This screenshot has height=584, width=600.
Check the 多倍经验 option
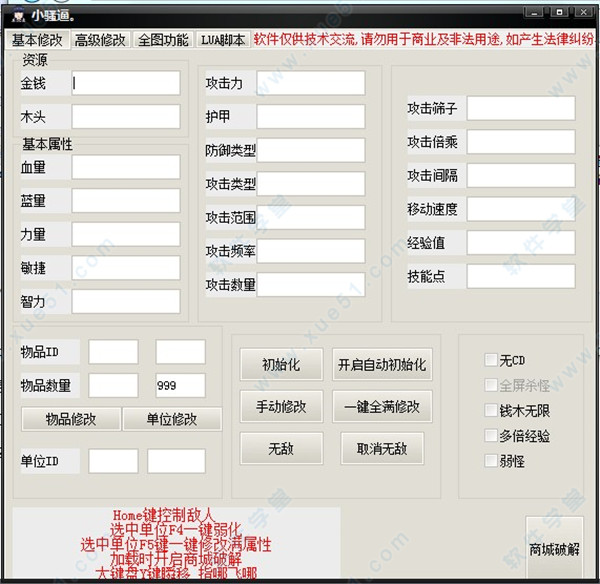[490, 436]
